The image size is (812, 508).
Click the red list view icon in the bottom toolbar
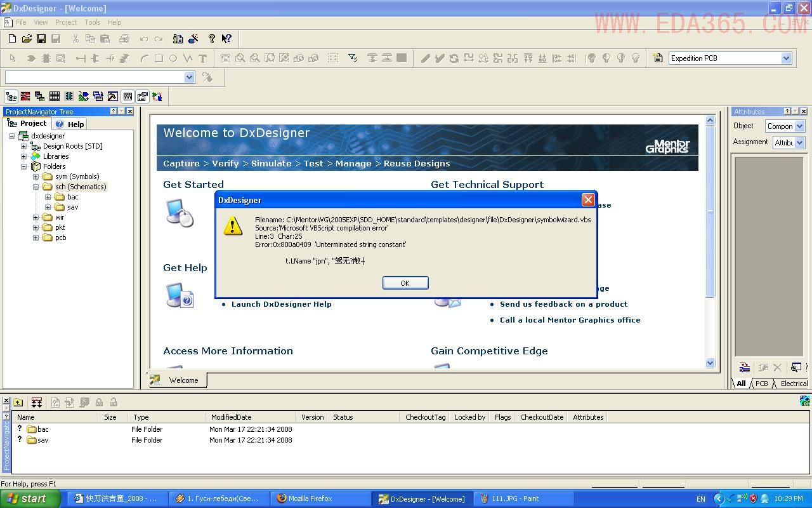pos(25,97)
